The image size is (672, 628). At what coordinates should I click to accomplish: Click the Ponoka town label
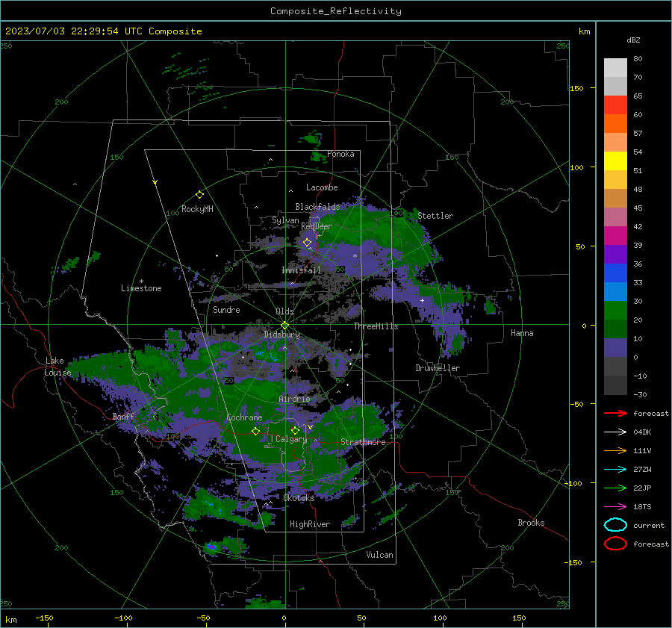(340, 154)
